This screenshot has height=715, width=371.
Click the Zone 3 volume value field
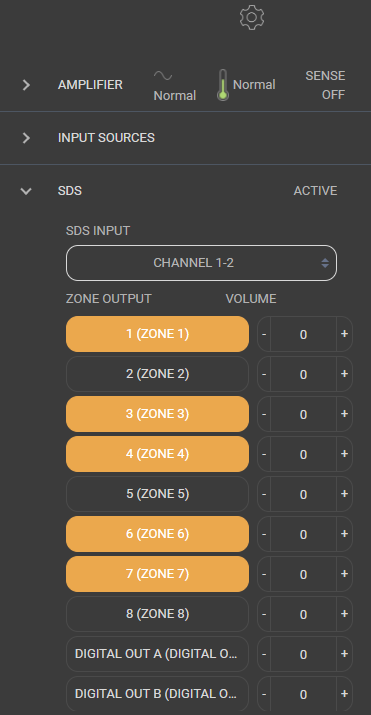click(304, 414)
